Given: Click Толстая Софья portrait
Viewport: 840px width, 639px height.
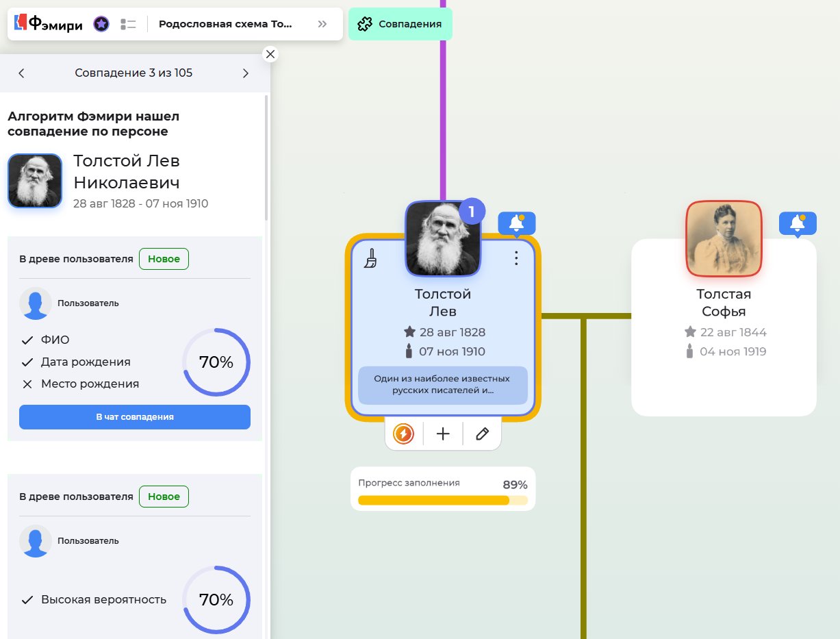Looking at the screenshot, I should [x=724, y=238].
